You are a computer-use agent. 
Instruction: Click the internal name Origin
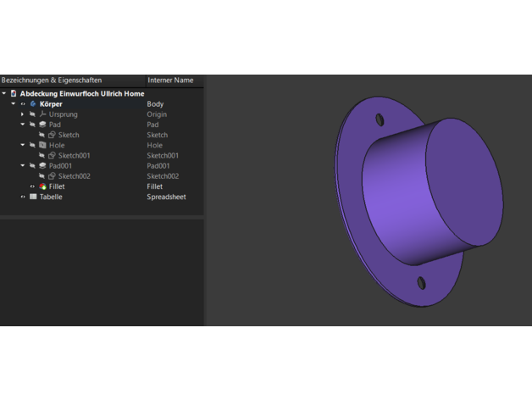pyautogui.click(x=157, y=114)
